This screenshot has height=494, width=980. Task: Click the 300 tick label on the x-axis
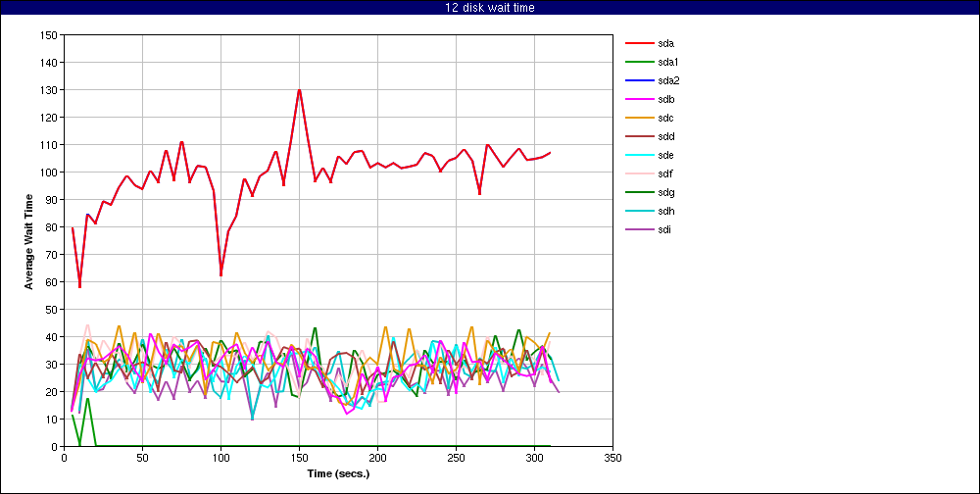(x=534, y=457)
